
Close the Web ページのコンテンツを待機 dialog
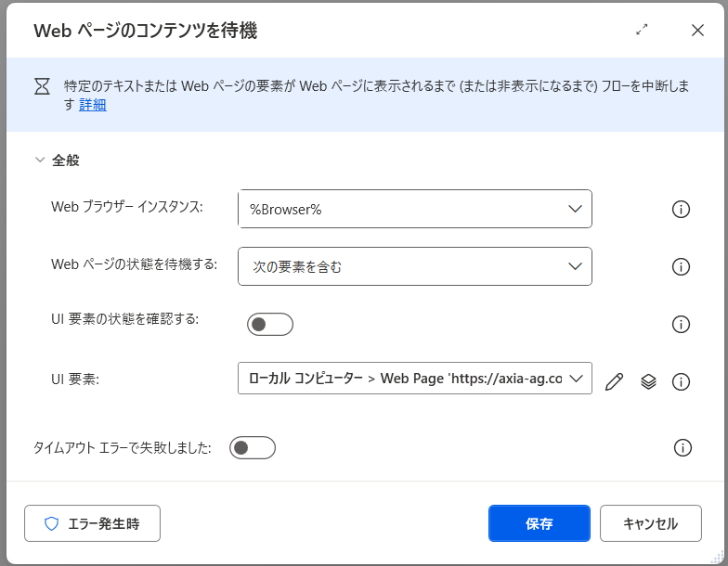pyautogui.click(x=697, y=30)
